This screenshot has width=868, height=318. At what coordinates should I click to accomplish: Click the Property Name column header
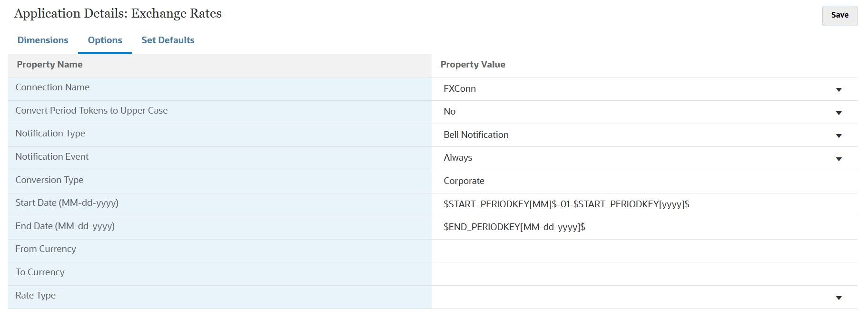pos(49,65)
